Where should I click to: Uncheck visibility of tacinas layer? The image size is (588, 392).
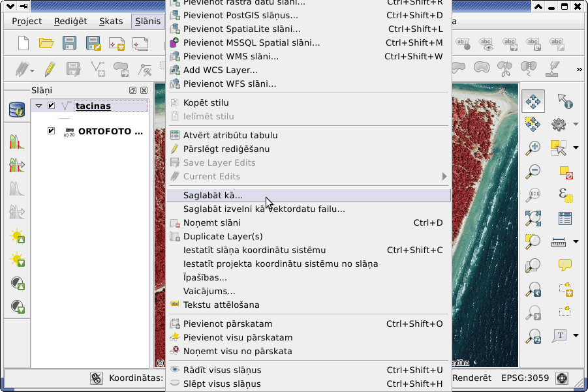coord(51,106)
